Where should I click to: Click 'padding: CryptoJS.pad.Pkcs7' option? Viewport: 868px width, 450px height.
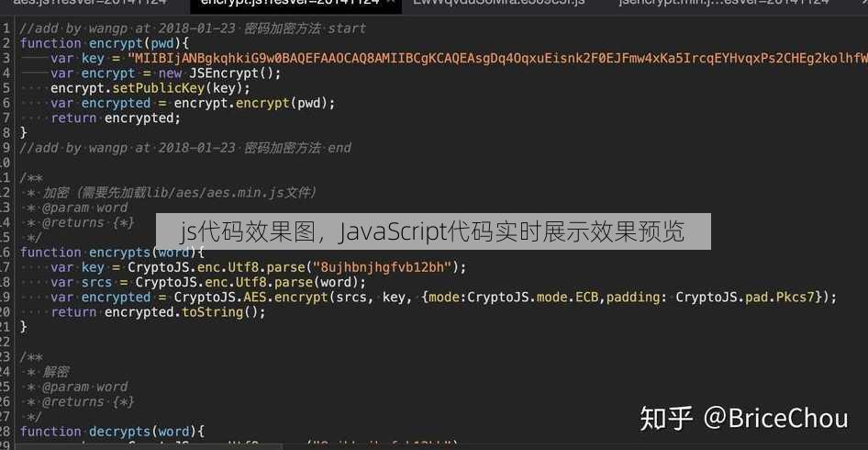711,298
